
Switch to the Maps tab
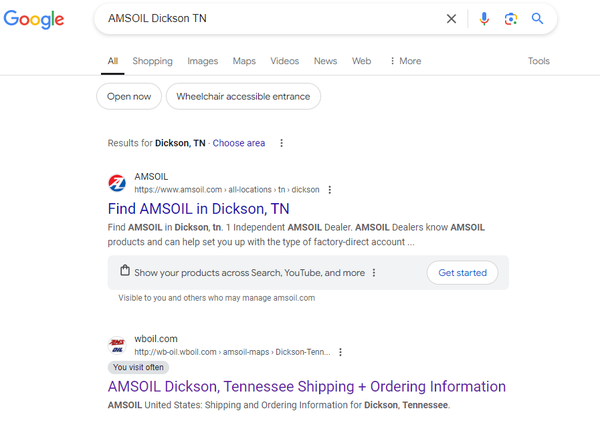tap(244, 61)
